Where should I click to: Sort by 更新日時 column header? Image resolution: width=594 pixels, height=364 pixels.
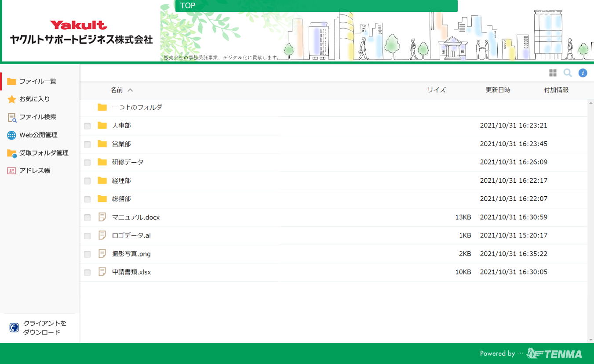pos(498,90)
